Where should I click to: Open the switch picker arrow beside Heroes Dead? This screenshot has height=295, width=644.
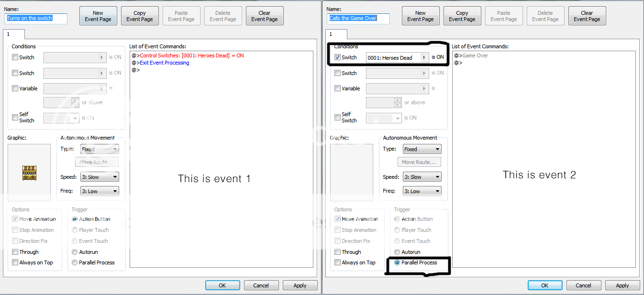(424, 58)
